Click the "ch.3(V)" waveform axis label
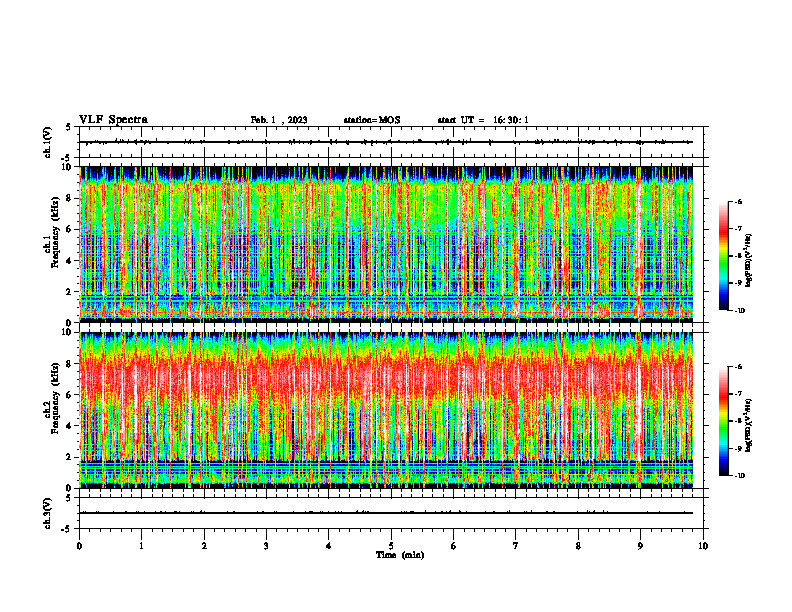The height and width of the screenshot is (612, 792). click(48, 513)
